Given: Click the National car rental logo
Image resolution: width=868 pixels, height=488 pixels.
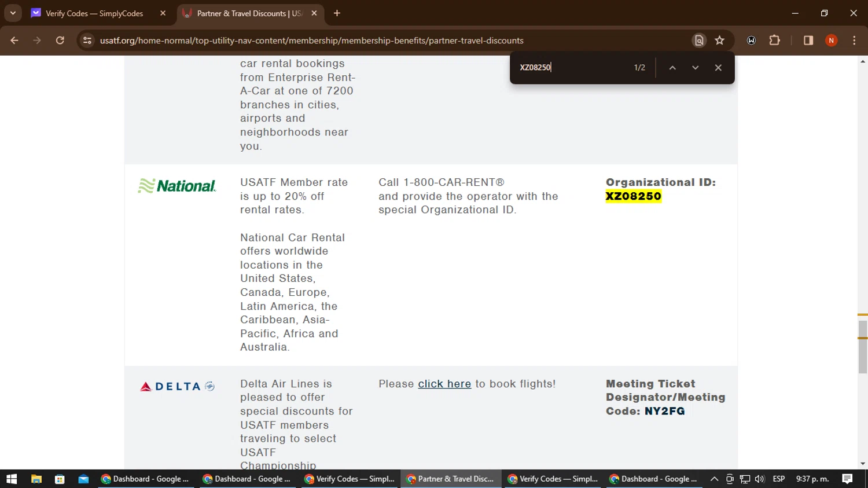Looking at the screenshot, I should point(177,186).
